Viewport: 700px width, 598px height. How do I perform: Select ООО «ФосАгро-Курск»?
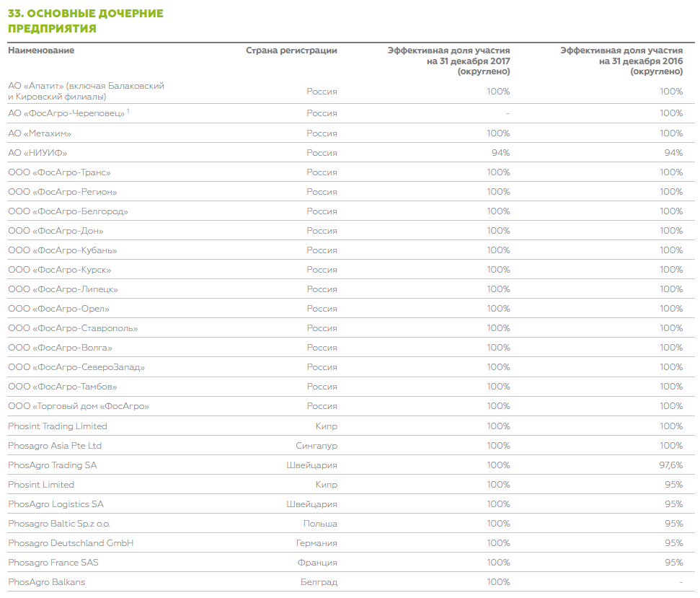click(59, 270)
